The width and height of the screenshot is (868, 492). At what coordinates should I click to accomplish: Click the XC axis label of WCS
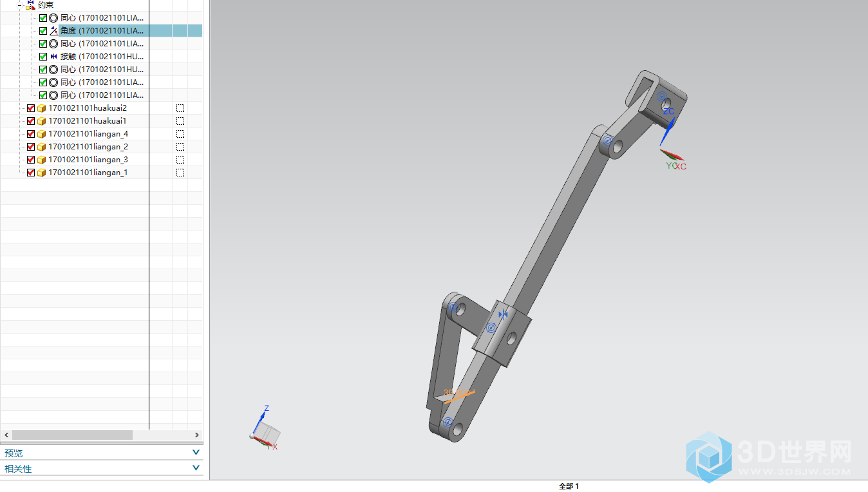tap(681, 167)
